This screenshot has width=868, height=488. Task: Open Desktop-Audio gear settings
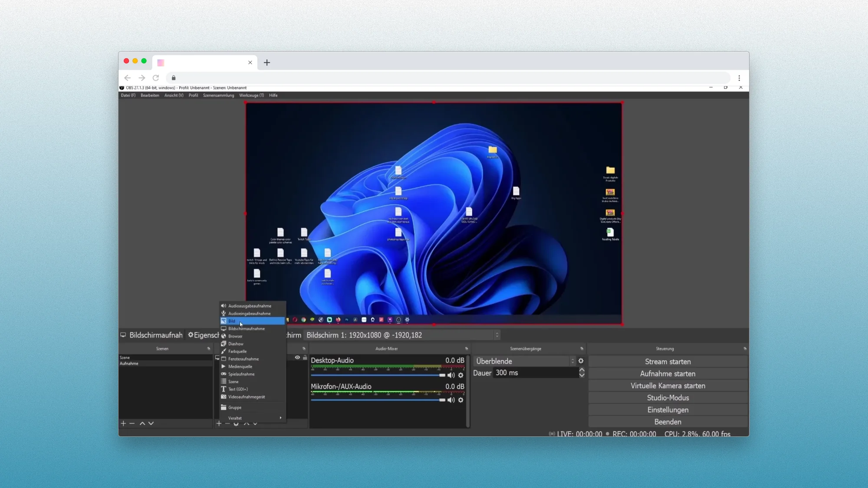point(461,375)
